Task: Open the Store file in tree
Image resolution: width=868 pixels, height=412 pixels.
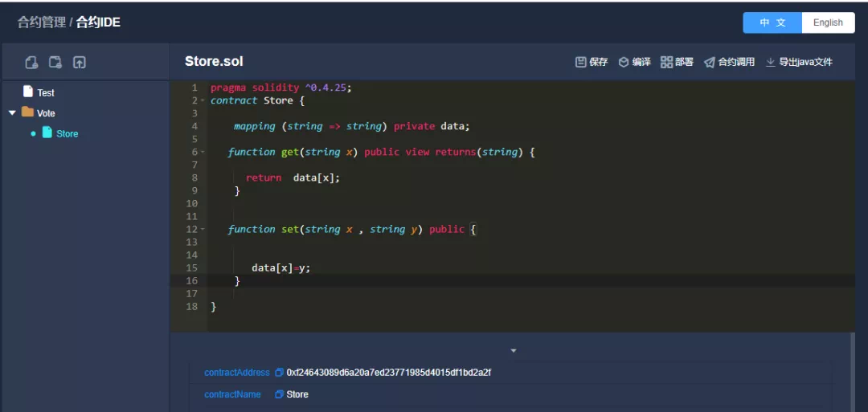Action: click(67, 134)
